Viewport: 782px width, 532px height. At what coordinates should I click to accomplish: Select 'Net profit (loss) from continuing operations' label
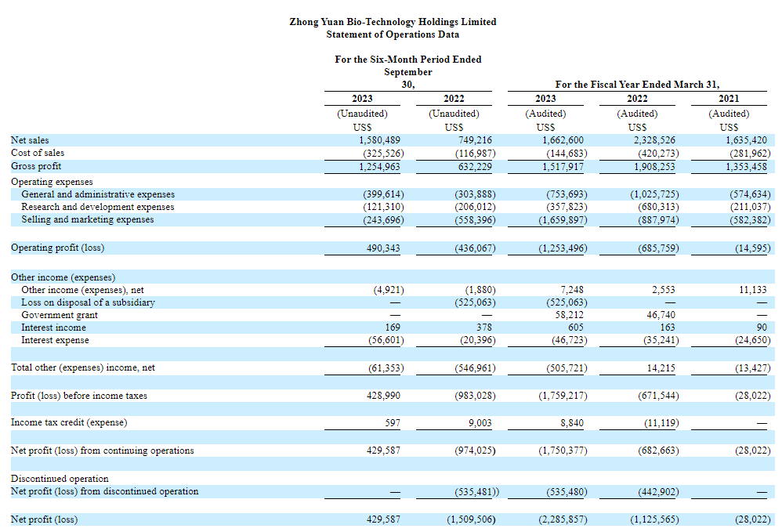pos(102,451)
